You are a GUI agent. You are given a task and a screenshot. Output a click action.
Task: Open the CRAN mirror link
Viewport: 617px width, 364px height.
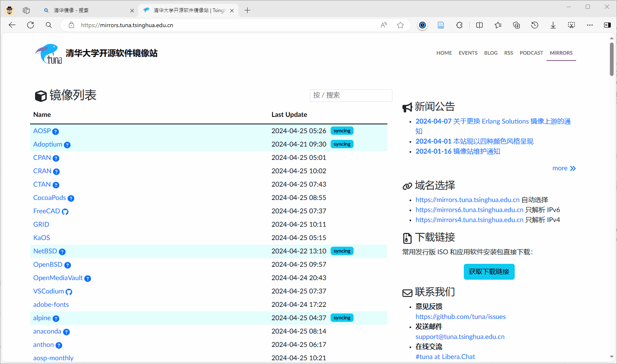pyautogui.click(x=42, y=171)
